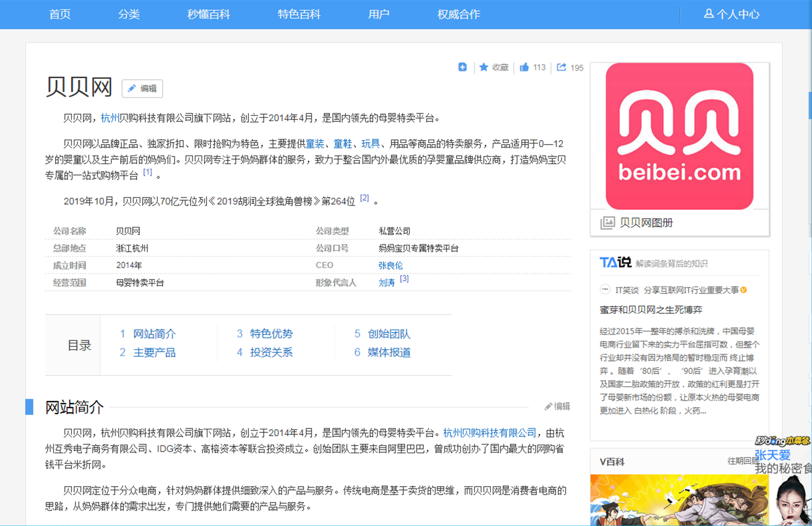Open the beibei.com logo image

click(680, 136)
